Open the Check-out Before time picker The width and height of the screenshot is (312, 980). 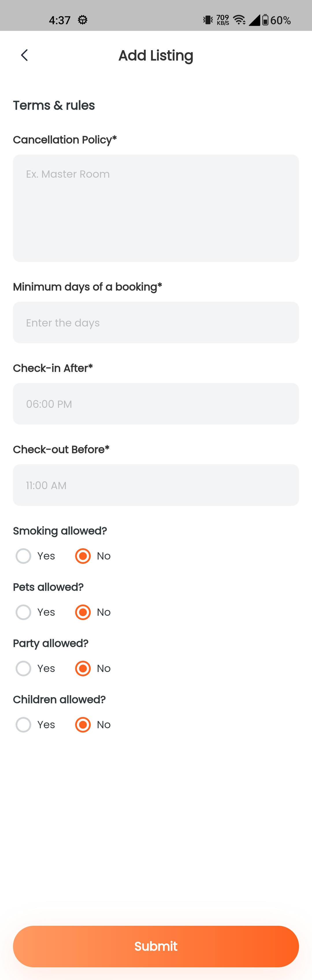tap(156, 485)
